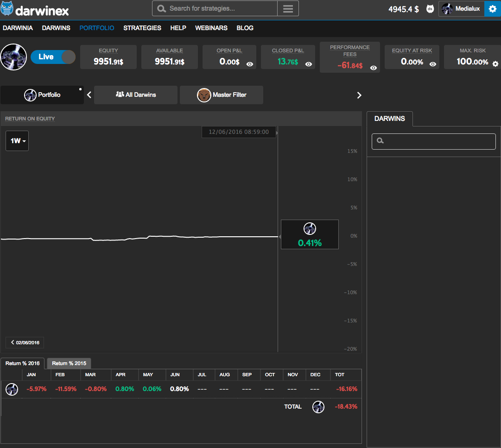Hide Closed P&L with eye icon
Image resolution: width=501 pixels, height=448 pixels.
(x=309, y=64)
